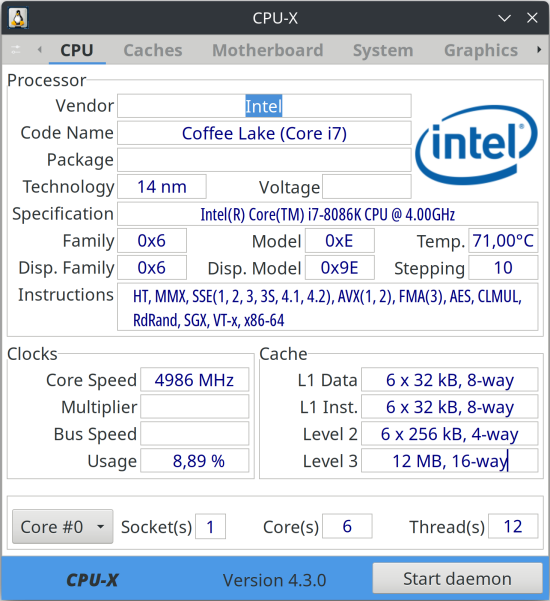Click the Core(s) value 6
The width and height of the screenshot is (550, 601).
pyautogui.click(x=347, y=527)
